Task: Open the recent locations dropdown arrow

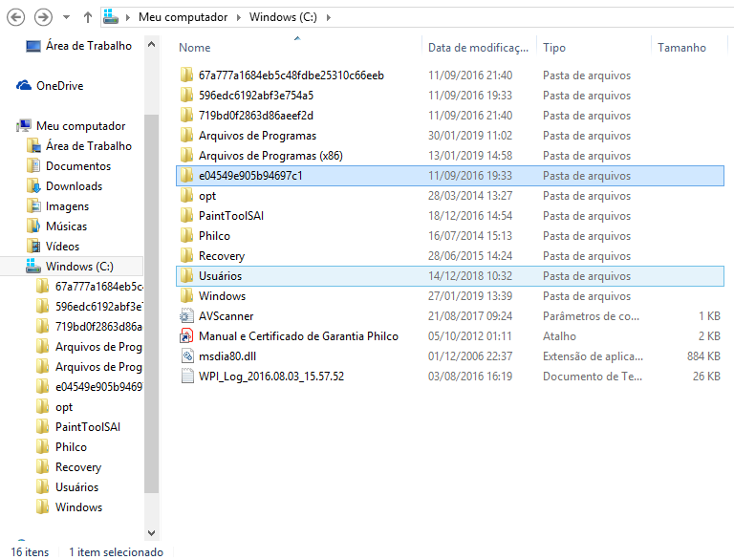Action: 66,17
